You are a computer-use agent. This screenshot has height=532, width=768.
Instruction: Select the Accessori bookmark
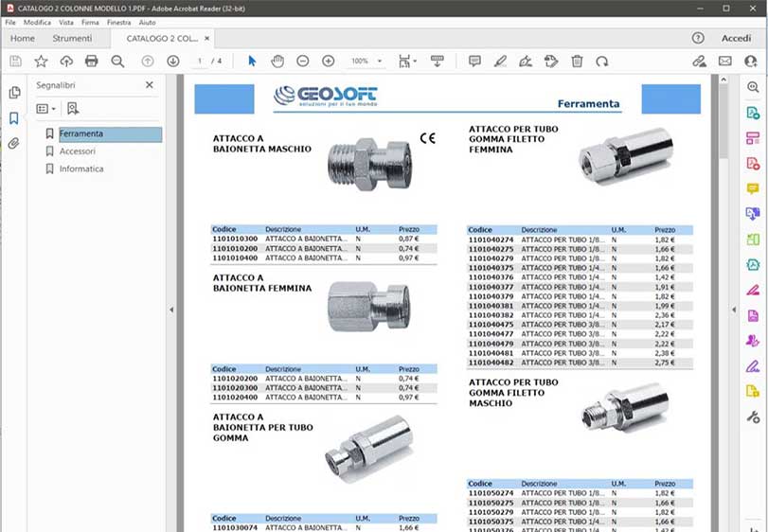78,151
